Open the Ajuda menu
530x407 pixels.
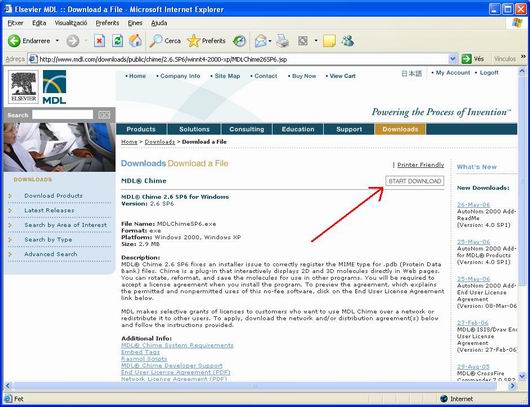point(159,23)
